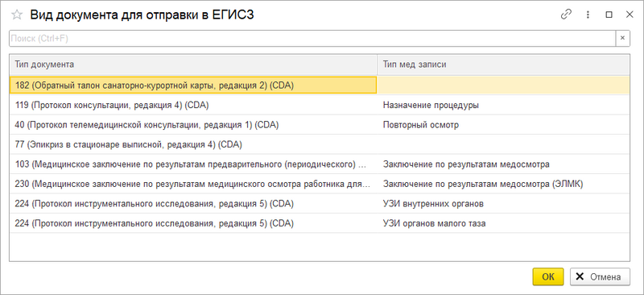Add window to favorites with star icon
The image size is (644, 295).
[17, 15]
